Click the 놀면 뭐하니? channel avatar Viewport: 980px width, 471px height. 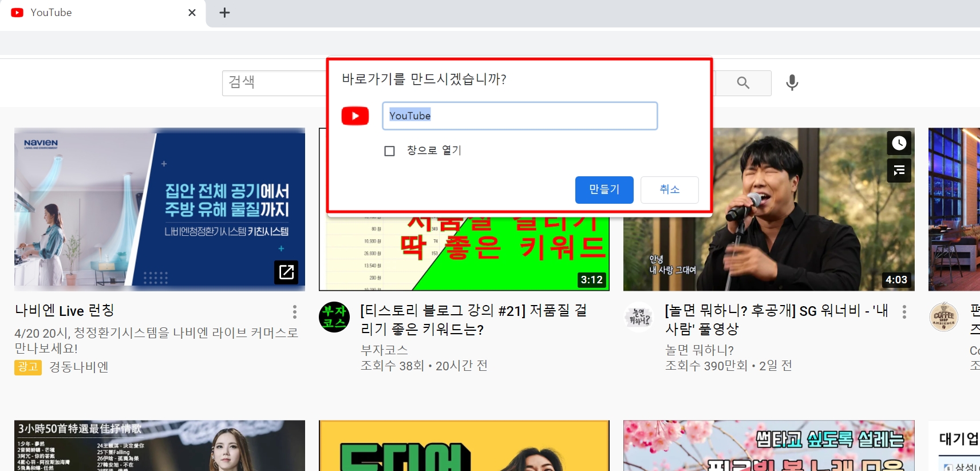pyautogui.click(x=639, y=317)
